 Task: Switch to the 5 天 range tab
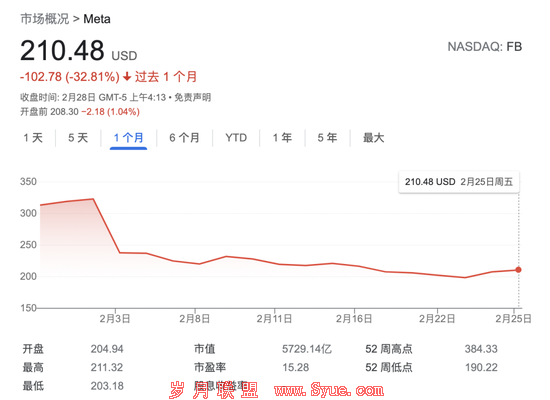(78, 138)
